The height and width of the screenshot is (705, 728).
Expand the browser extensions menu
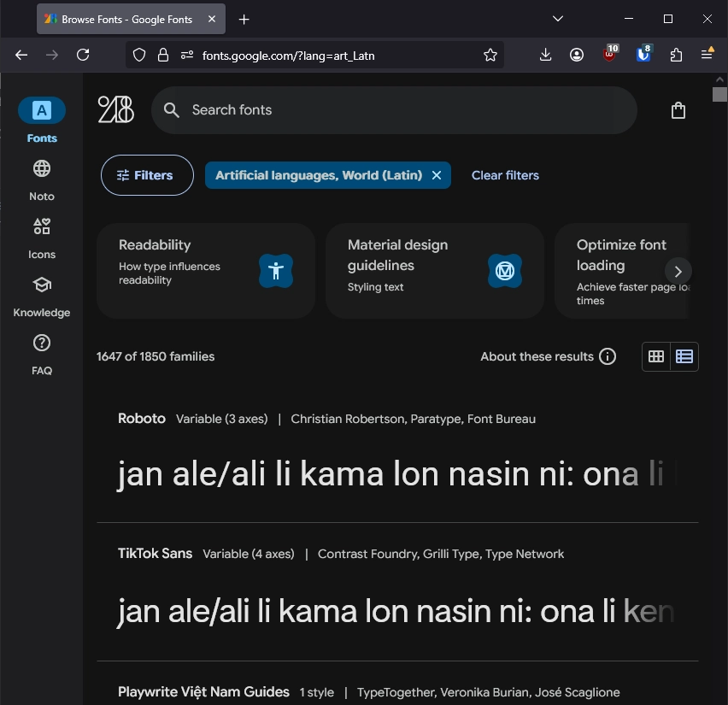point(676,54)
